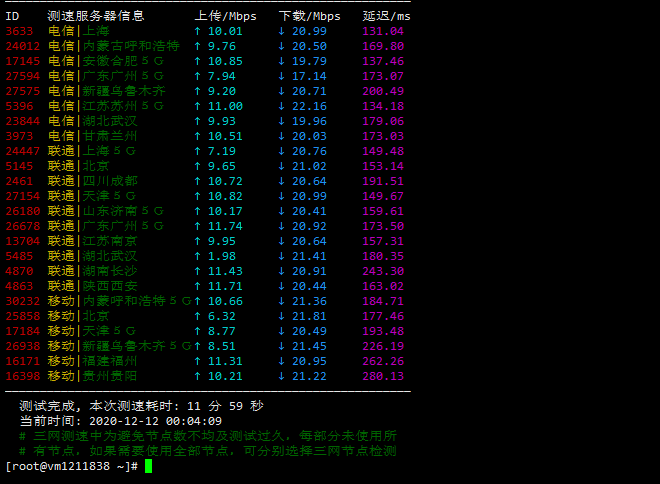Click the download arrow beside 17.14 value

point(281,76)
